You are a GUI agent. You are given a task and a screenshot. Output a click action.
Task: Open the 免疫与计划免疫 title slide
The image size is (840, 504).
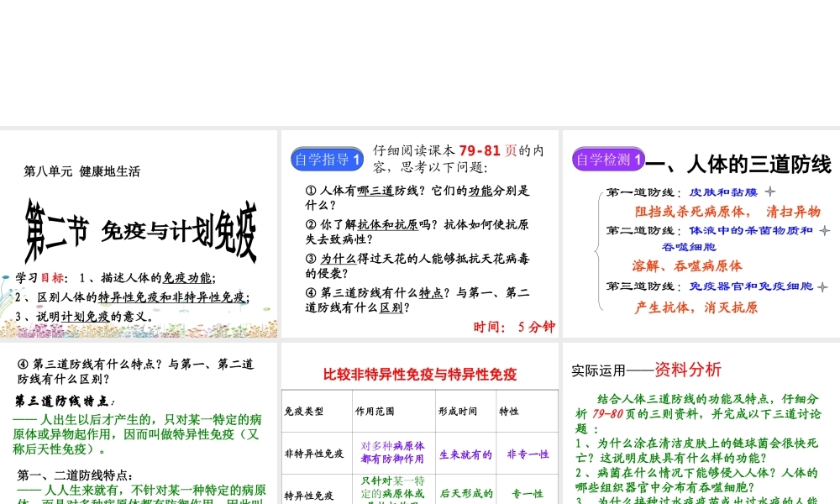pyautogui.click(x=139, y=234)
